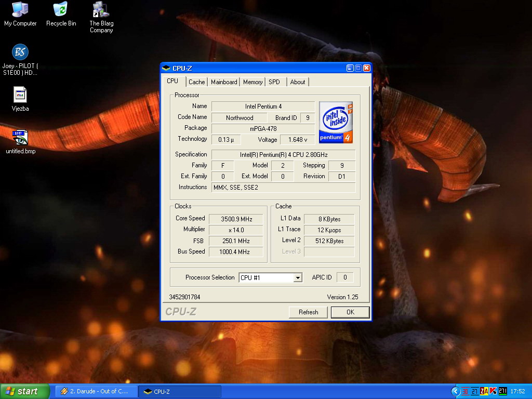
Task: Go to the SPD tab
Action: point(274,82)
